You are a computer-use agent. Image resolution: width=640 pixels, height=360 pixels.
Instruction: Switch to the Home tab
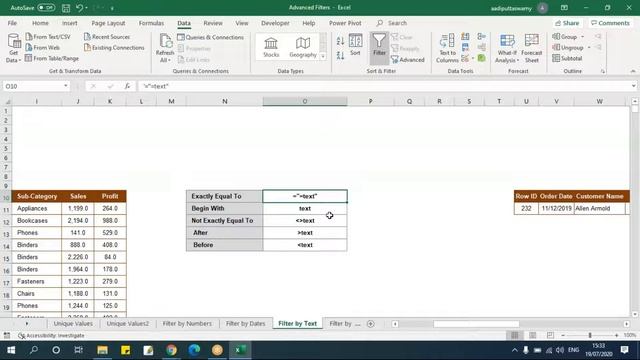[40, 23]
